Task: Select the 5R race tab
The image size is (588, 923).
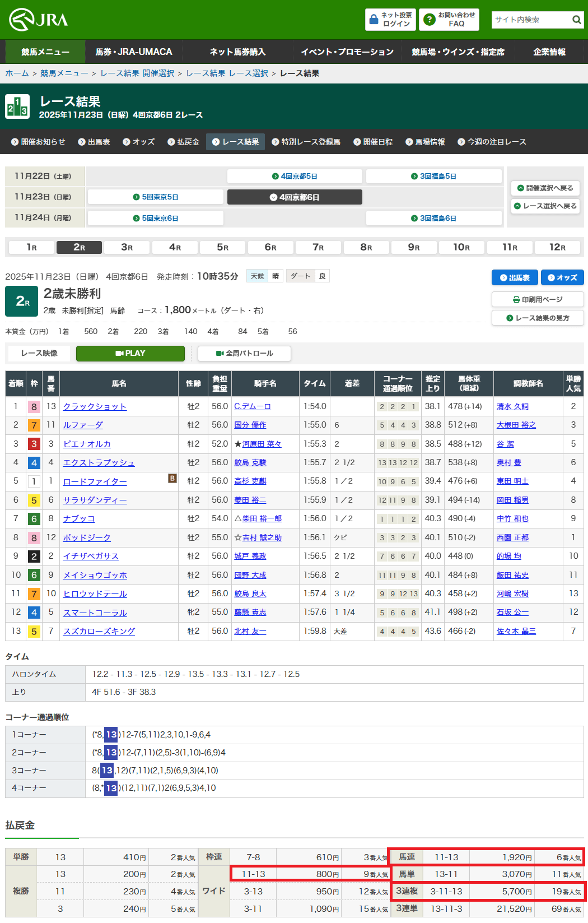Action: click(x=222, y=247)
